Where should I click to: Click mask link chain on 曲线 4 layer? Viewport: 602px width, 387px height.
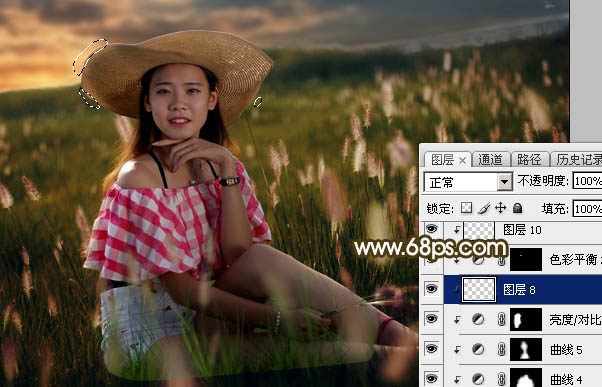501,379
